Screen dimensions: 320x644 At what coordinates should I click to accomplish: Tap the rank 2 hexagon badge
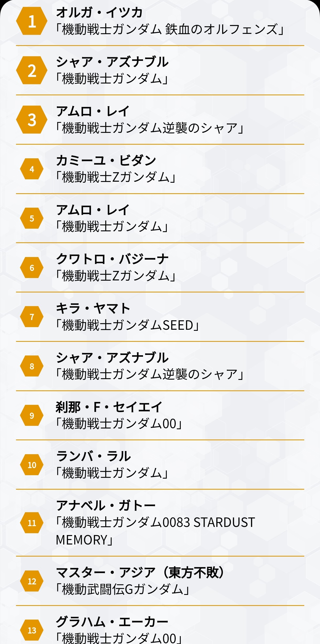32,70
